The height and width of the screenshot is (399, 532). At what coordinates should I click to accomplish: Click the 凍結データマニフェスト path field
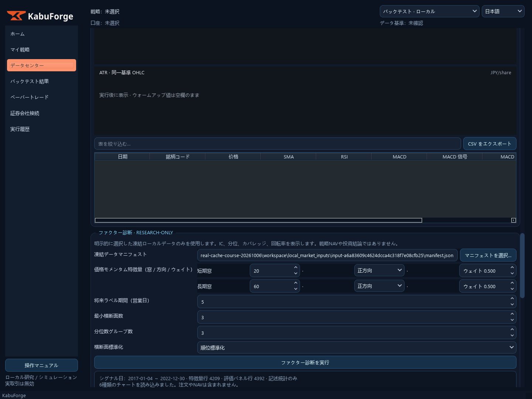click(327, 255)
